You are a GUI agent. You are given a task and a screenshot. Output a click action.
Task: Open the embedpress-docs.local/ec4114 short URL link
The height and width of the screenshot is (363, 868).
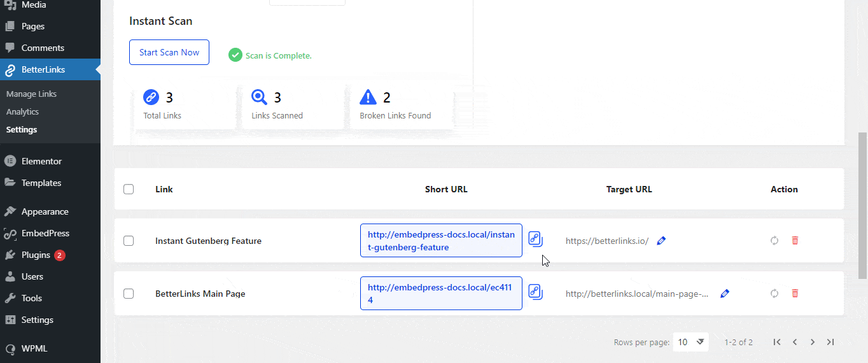[x=440, y=293]
